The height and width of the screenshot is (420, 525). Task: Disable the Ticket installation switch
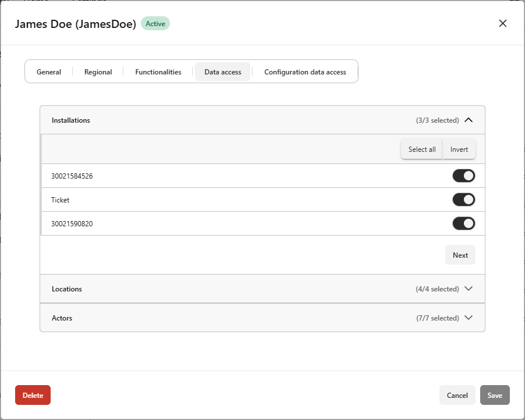pos(463,200)
